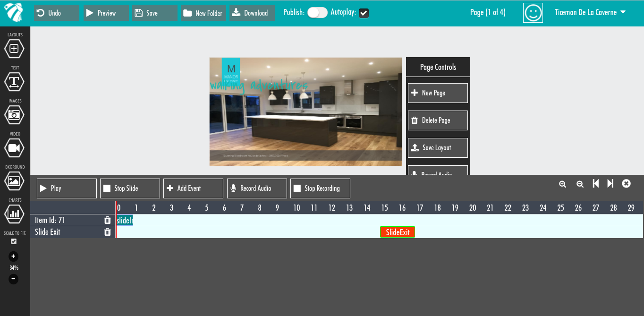Create a New Folder
The image size is (644, 316).
(204, 13)
